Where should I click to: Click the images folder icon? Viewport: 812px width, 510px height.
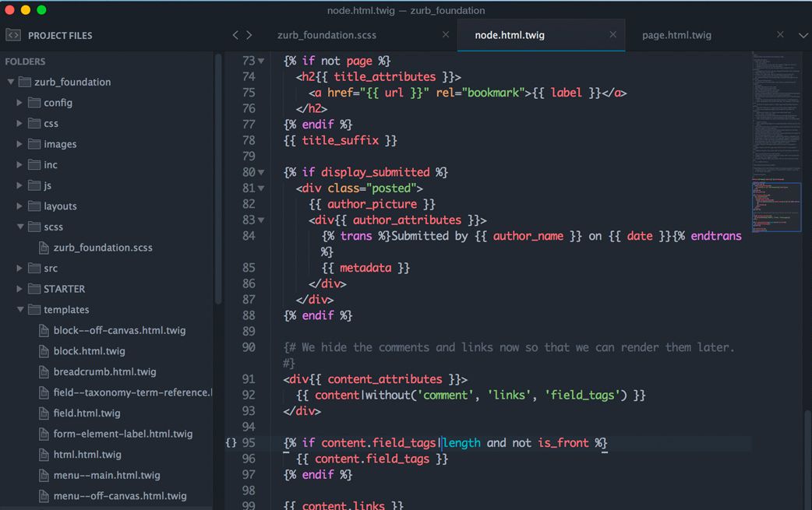[34, 144]
